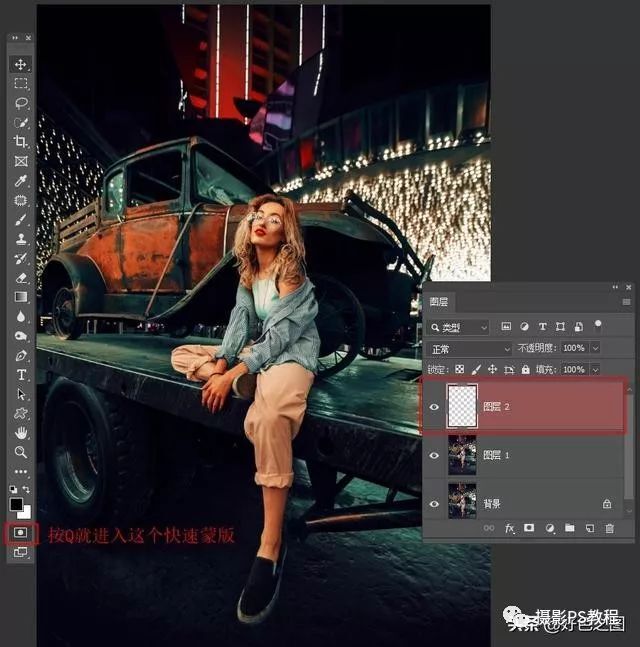Select the Move tool

click(21, 64)
